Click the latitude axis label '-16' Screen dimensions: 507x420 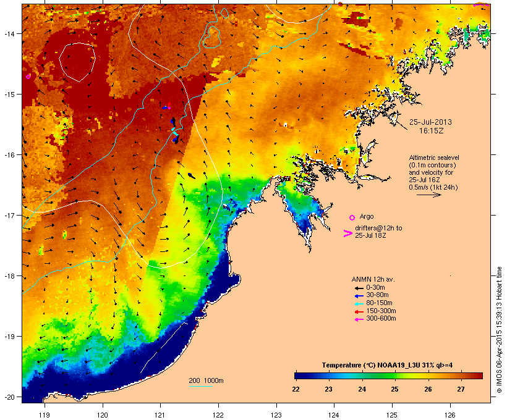9,155
